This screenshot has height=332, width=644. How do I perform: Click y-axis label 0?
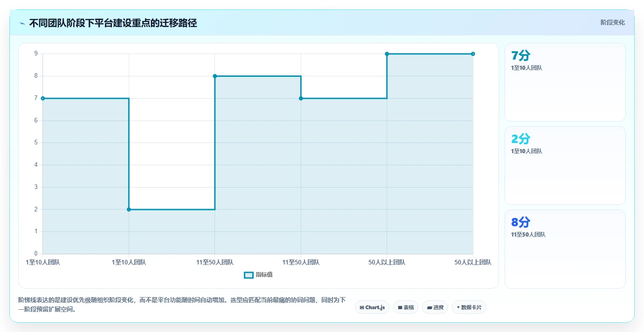pos(35,254)
